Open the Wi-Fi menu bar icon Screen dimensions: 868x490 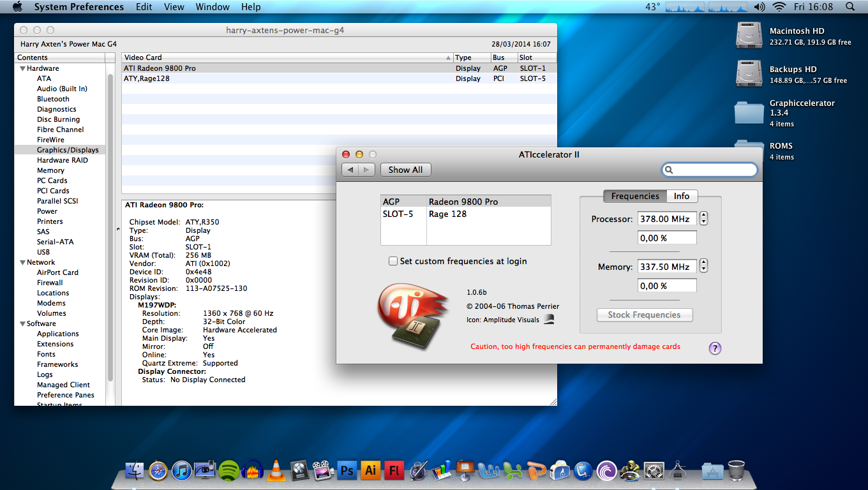[x=779, y=7]
